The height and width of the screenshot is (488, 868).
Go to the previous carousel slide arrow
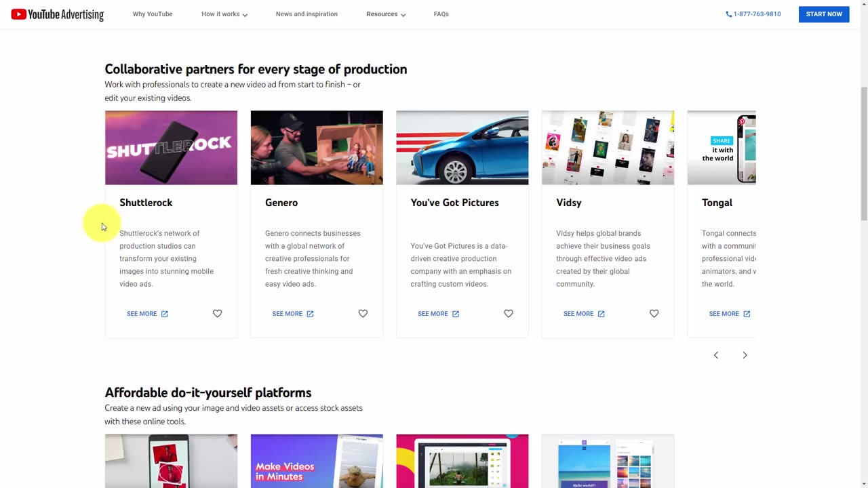(x=715, y=355)
